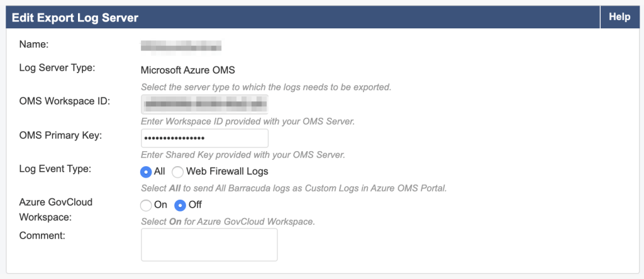Click the OMS Workspace ID input field
The width and height of the screenshot is (644, 279).
[x=204, y=103]
